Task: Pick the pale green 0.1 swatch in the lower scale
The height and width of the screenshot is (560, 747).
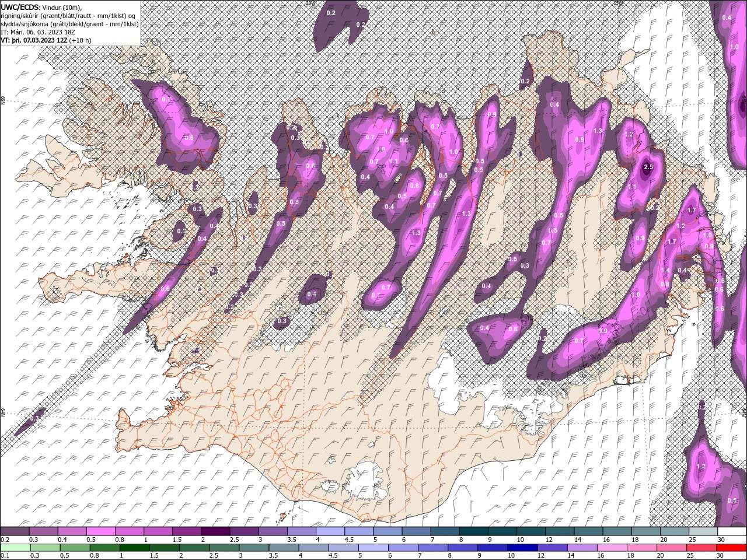Action: 15,548
